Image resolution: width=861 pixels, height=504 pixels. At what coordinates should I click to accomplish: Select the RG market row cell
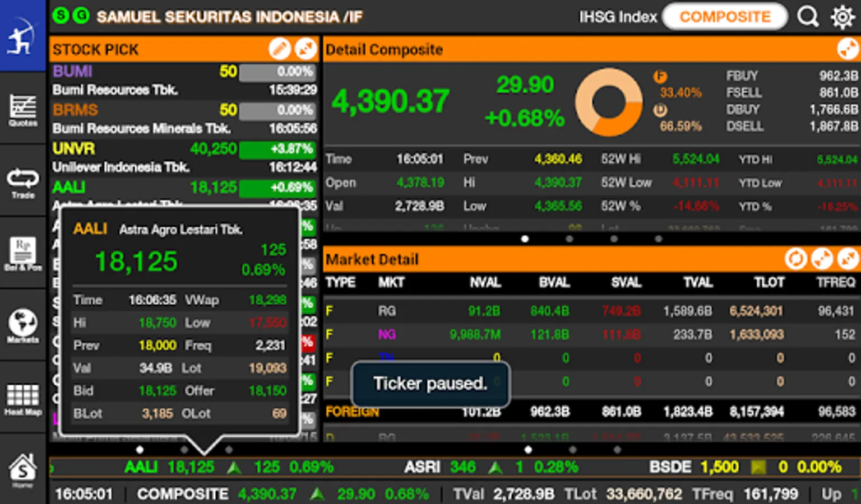(387, 311)
